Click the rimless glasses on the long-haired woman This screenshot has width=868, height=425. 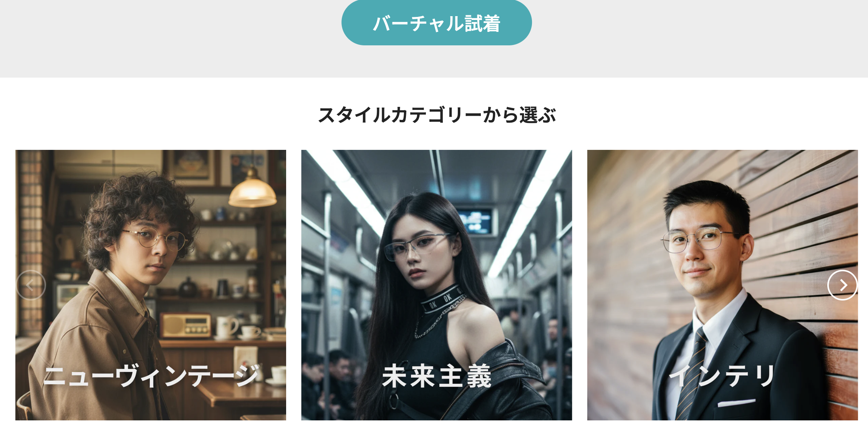coord(417,246)
